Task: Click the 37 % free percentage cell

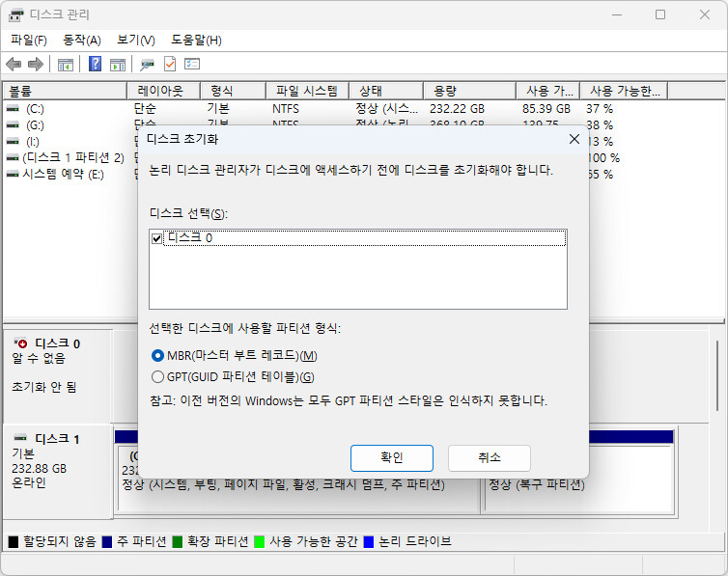Action: [x=600, y=109]
